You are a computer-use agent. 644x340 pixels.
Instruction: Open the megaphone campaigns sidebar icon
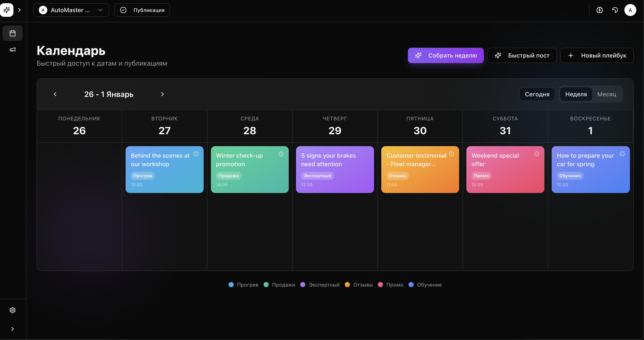[13, 49]
